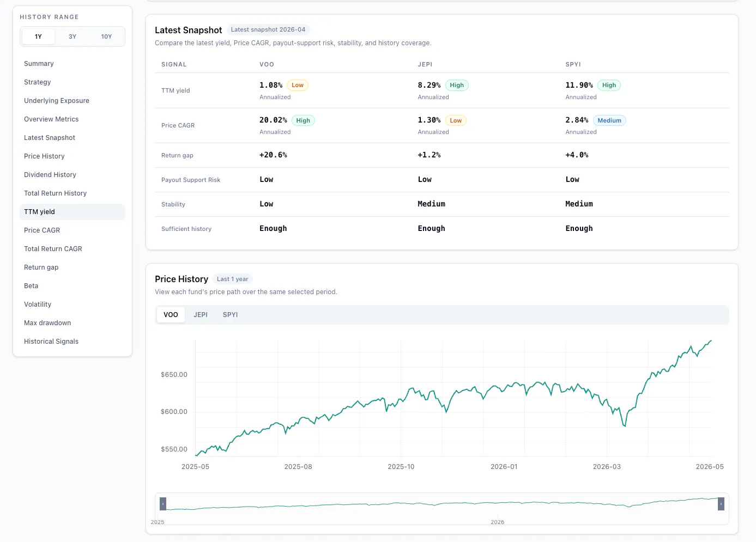Jump to Underlying Exposure section
The width and height of the screenshot is (756, 542).
pos(72,101)
